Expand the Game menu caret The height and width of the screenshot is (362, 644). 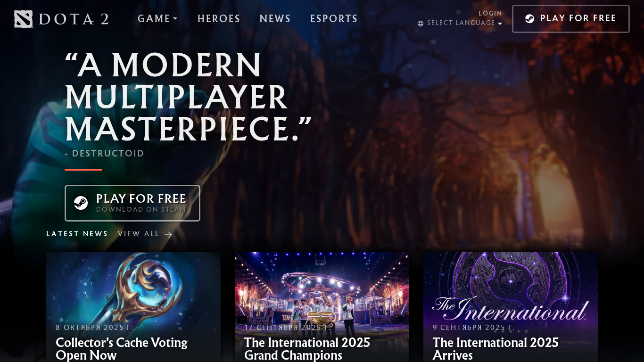(x=175, y=19)
